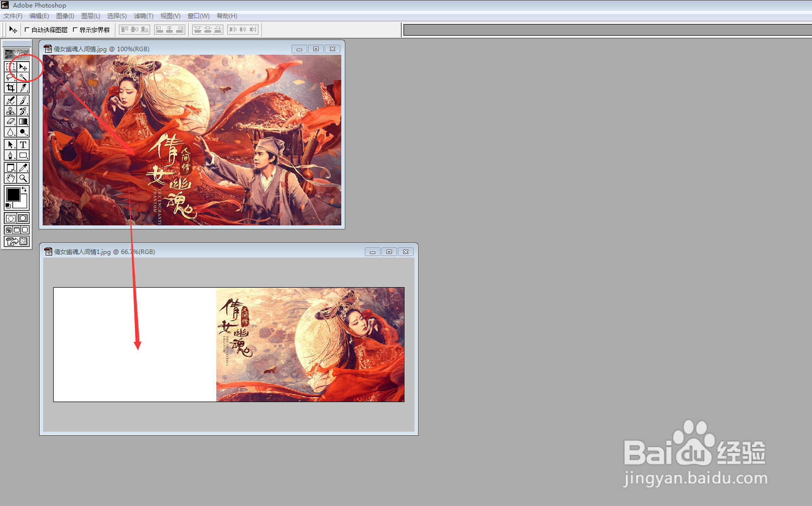Select the Dodge tool
The height and width of the screenshot is (506, 812).
tap(23, 132)
